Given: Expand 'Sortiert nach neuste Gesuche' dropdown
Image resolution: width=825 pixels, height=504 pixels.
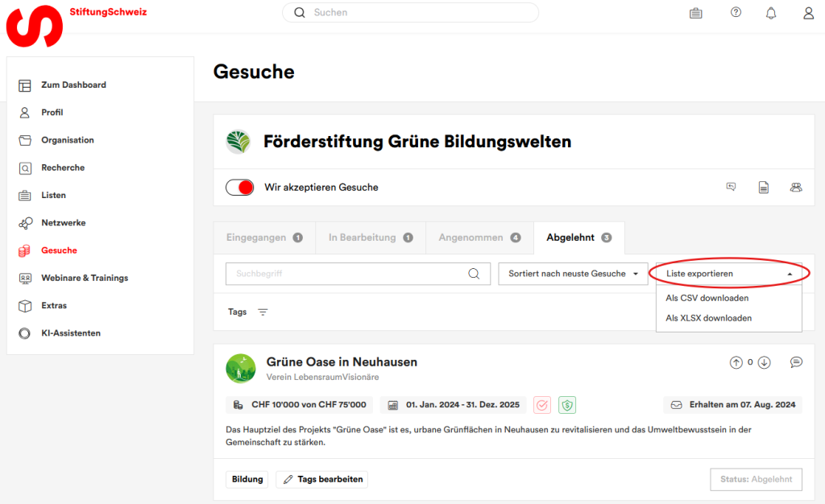Looking at the screenshot, I should 573,274.
